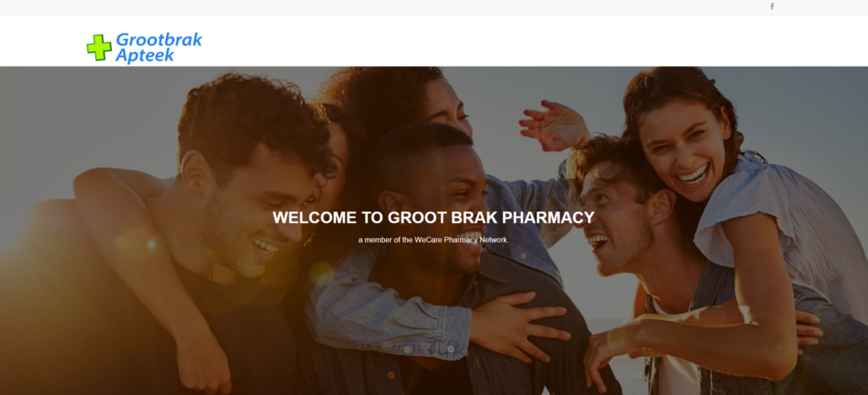
Task: Open the Facebook icon in top bar
Action: (772, 7)
